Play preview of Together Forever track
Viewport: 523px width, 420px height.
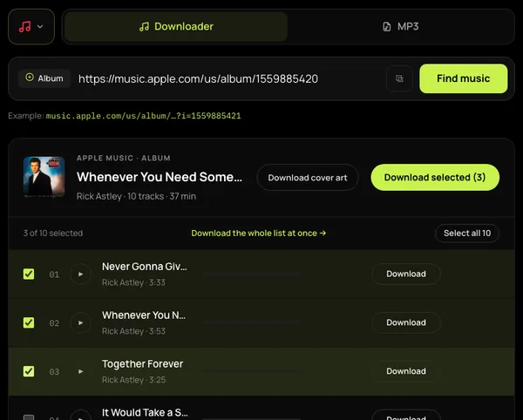[81, 371]
